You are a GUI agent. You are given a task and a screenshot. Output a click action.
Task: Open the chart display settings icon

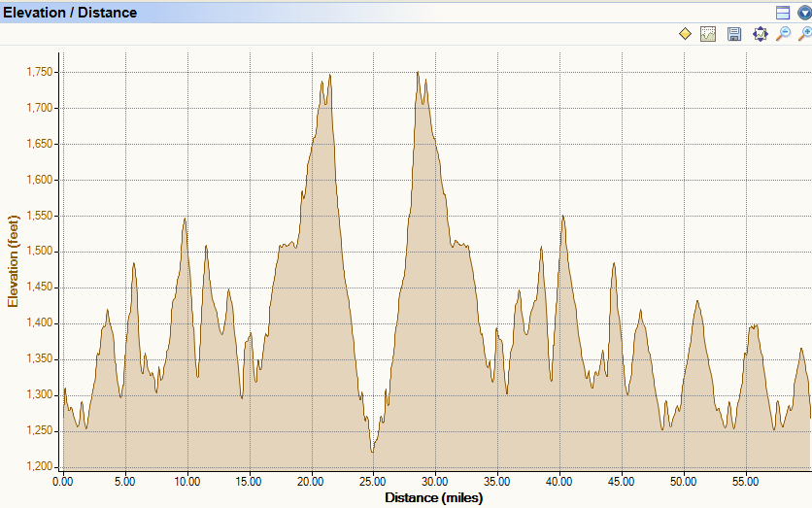click(x=708, y=34)
